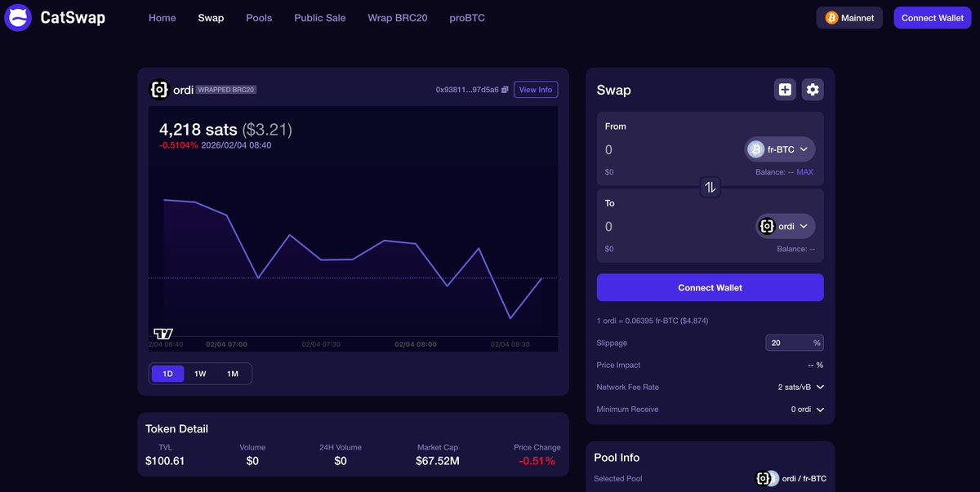Image resolution: width=980 pixels, height=492 pixels.
Task: Open the Pools nav item
Action: 259,18
